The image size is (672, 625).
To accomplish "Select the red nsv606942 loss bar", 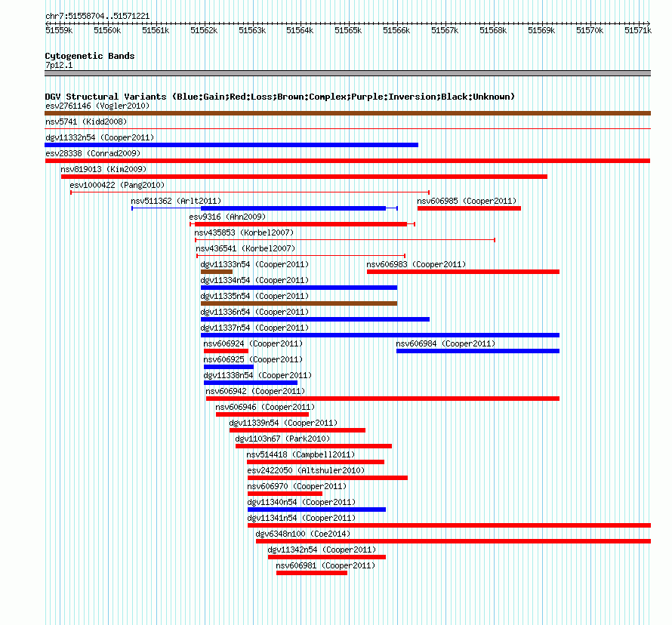I will coord(383,399).
